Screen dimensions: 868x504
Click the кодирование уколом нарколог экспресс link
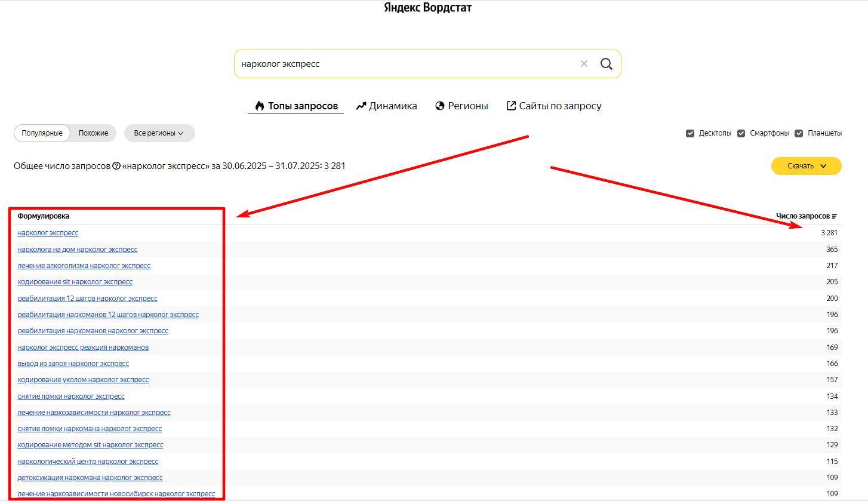(83, 380)
